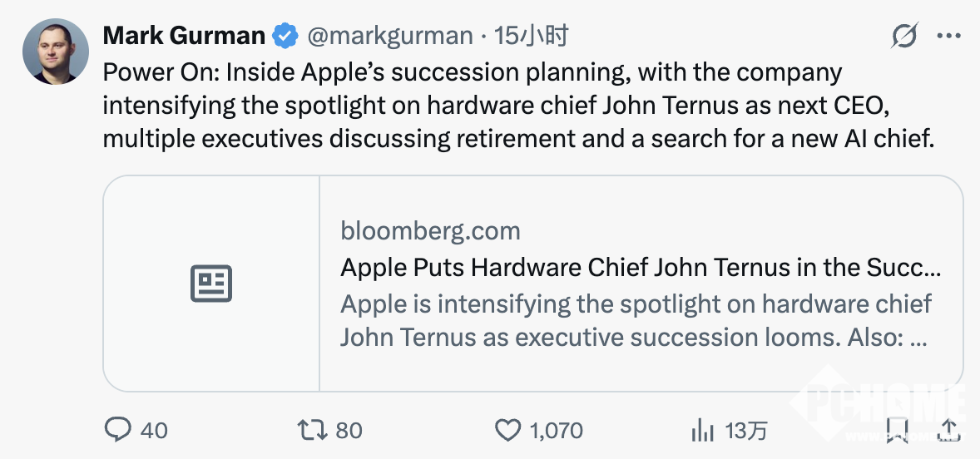Open the Grok explain icon
Screen dimensions: 980x459
point(904,36)
